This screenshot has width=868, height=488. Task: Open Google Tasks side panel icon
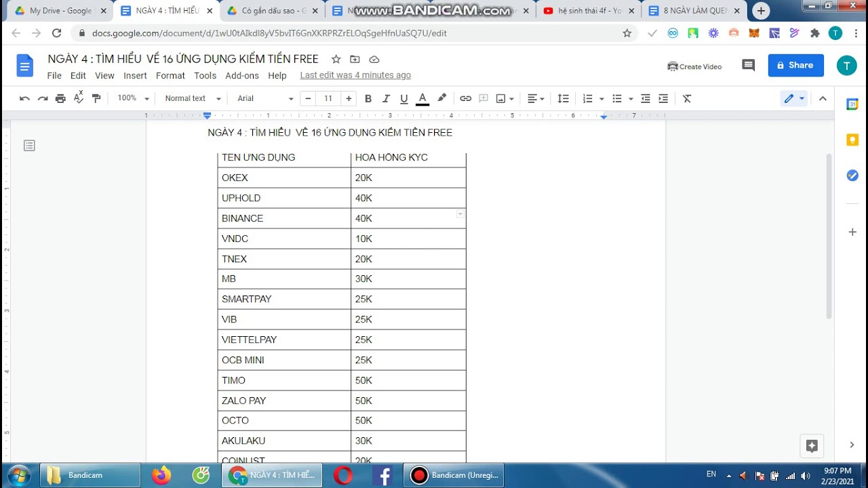click(x=852, y=176)
